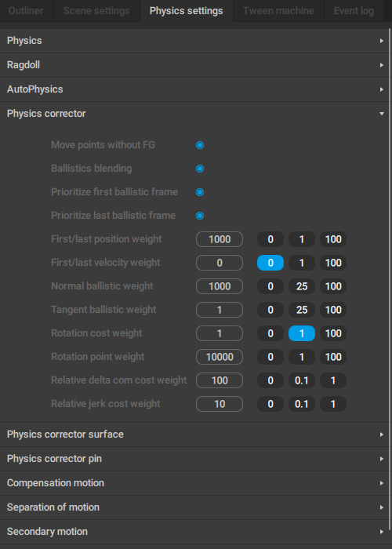The height and width of the screenshot is (549, 392).
Task: Open Physics corrector surface section
Action: [194, 434]
